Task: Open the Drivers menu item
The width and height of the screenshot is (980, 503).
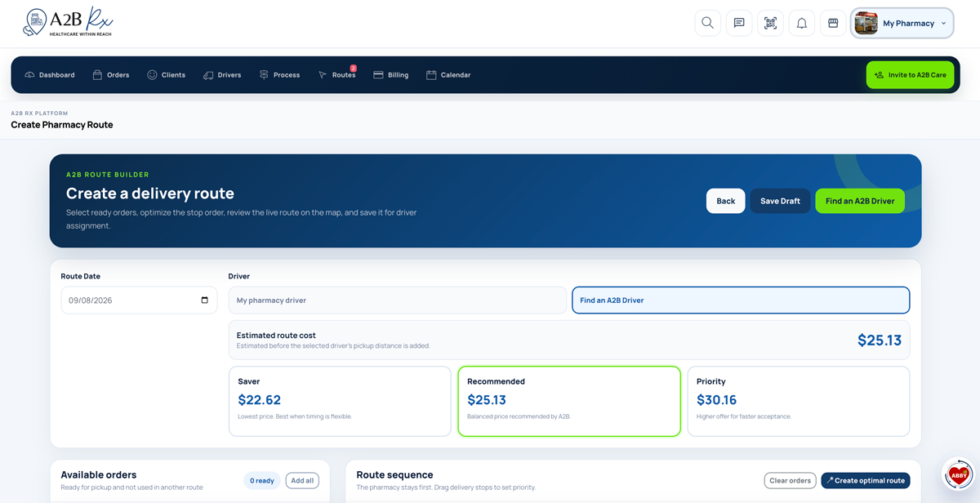Action: (222, 75)
